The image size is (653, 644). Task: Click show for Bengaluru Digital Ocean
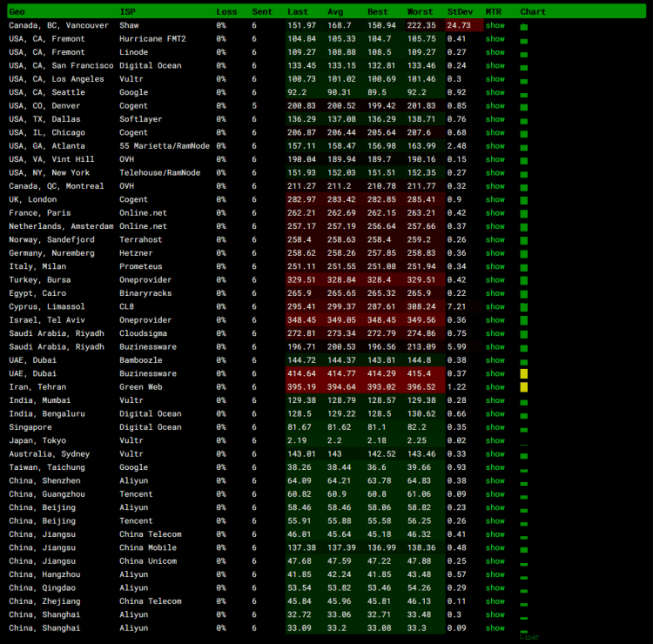[495, 413]
